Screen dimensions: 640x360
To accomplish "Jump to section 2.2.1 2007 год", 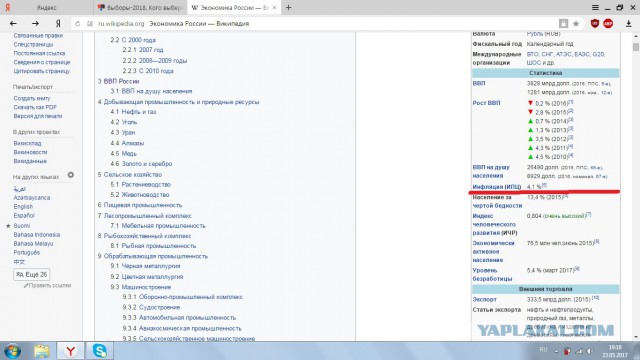I will coord(143,50).
